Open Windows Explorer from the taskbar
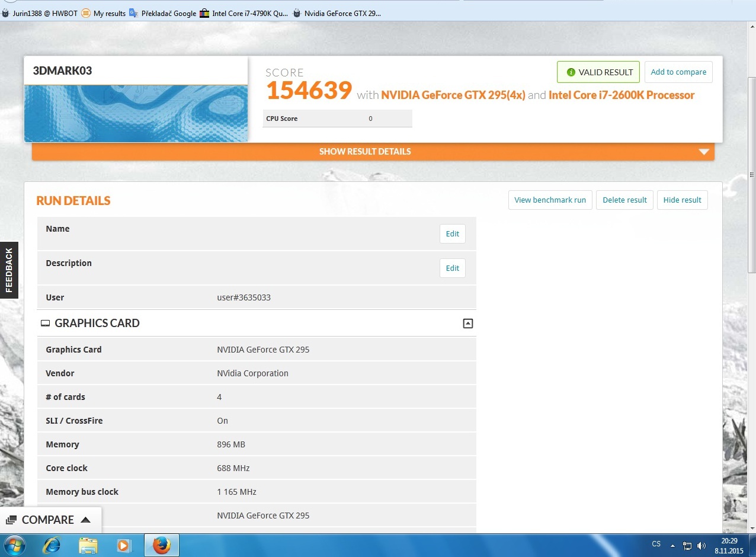The image size is (756, 557). pyautogui.click(x=88, y=545)
